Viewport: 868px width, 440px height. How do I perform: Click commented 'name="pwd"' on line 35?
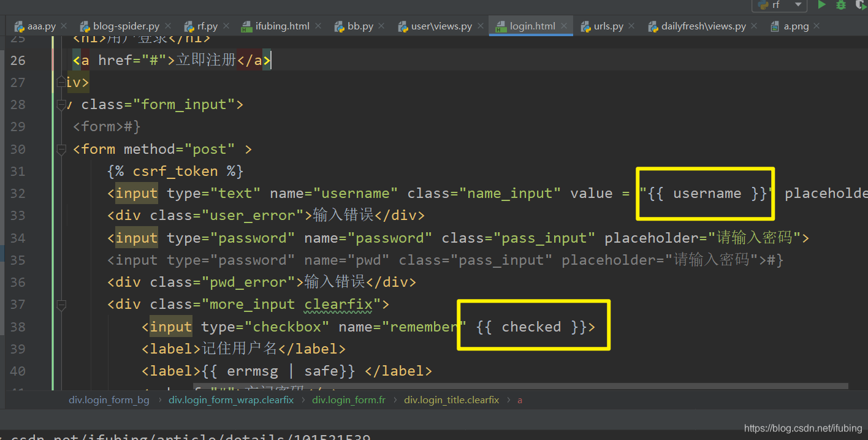347,260
